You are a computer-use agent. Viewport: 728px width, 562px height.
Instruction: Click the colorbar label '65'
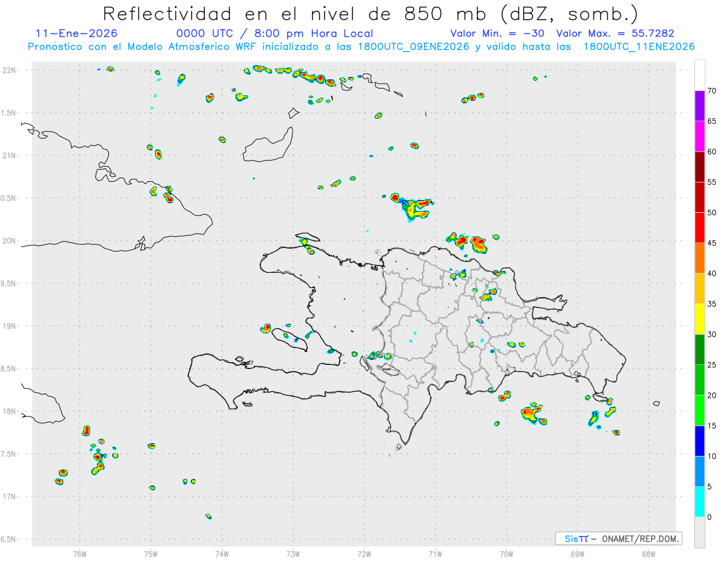click(x=712, y=121)
